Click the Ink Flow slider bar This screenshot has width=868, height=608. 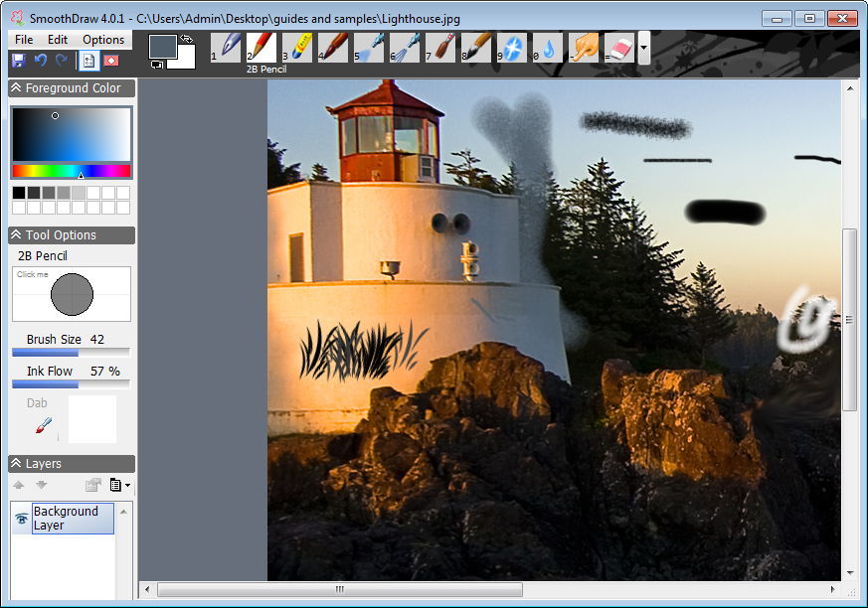pos(71,384)
